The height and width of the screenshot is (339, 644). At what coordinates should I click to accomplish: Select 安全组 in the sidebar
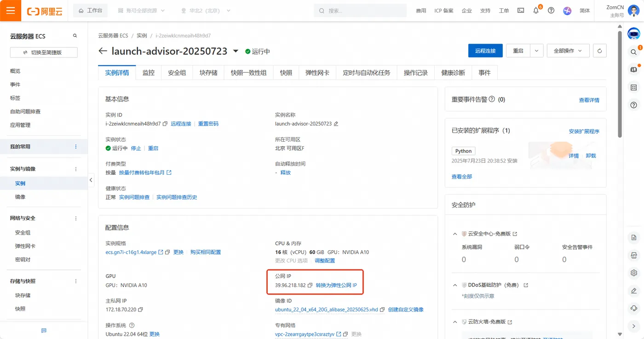coord(23,233)
